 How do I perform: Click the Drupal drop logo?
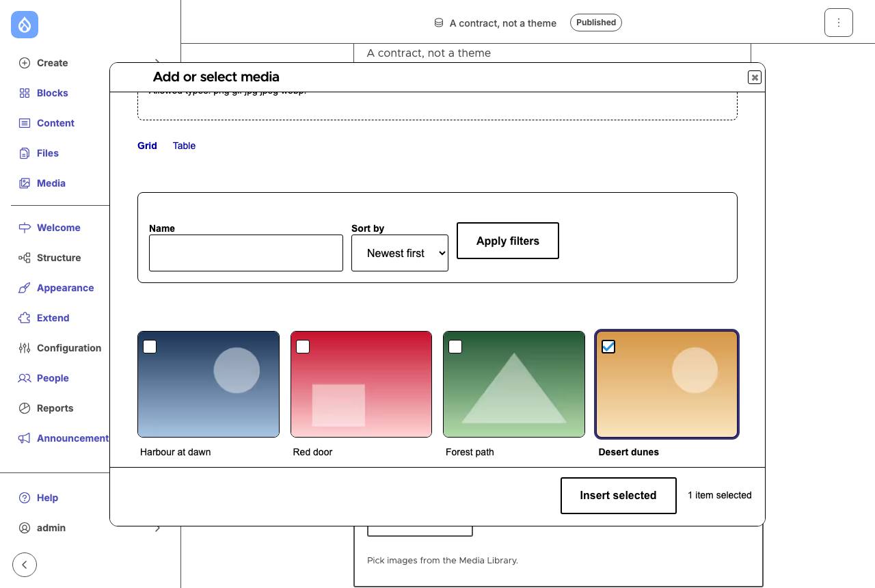coord(25,25)
